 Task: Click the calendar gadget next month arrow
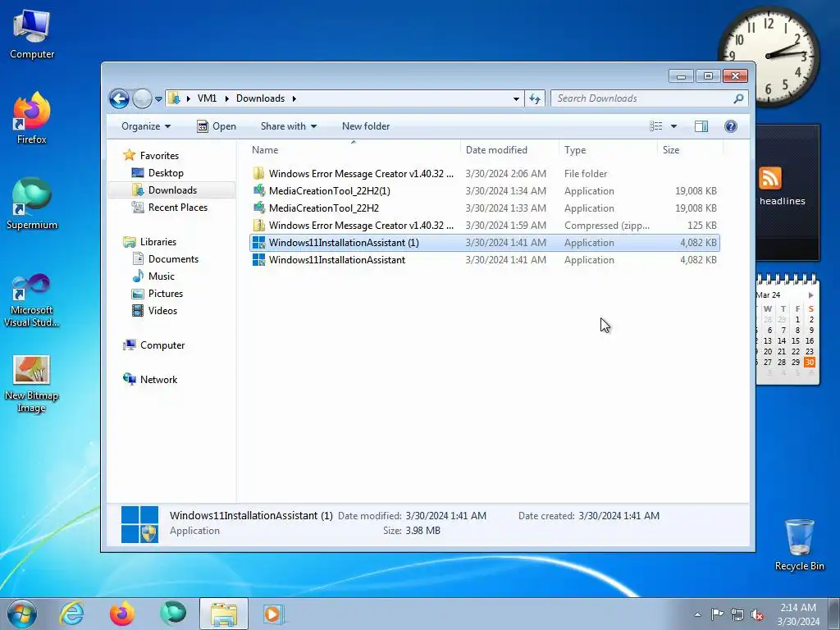coord(810,295)
